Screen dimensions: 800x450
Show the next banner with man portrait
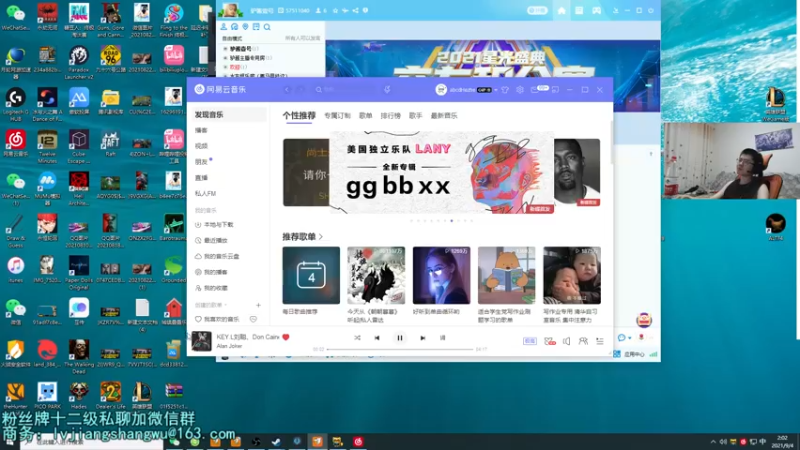point(577,172)
